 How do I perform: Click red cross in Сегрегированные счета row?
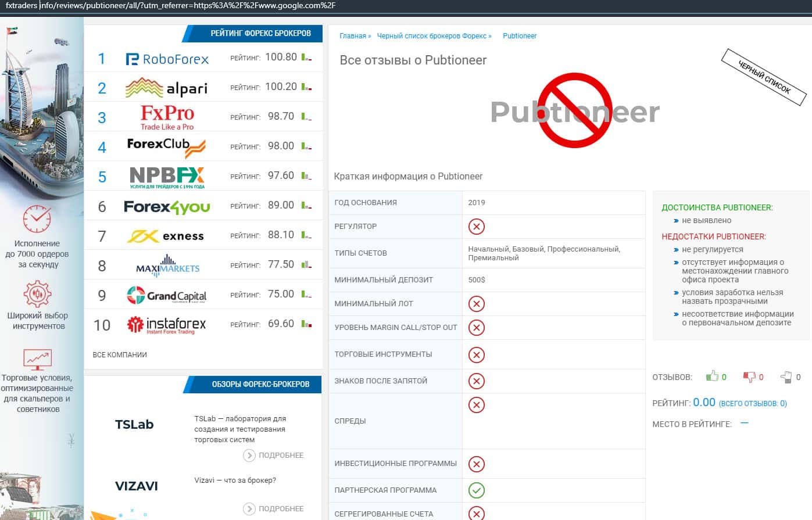pyautogui.click(x=477, y=514)
